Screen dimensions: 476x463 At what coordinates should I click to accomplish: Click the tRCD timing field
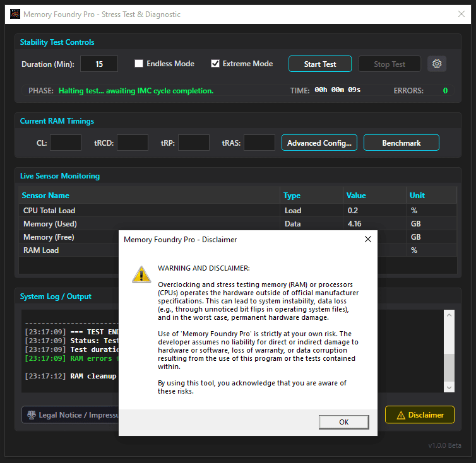click(x=133, y=143)
